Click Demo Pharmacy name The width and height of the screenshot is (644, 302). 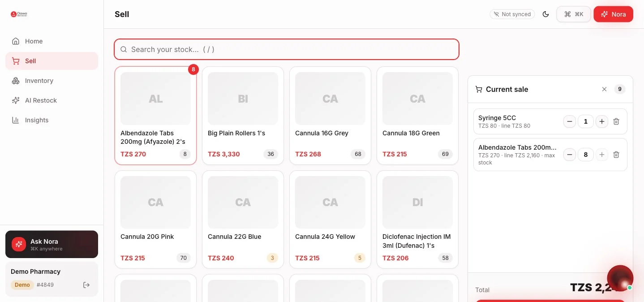point(35,272)
